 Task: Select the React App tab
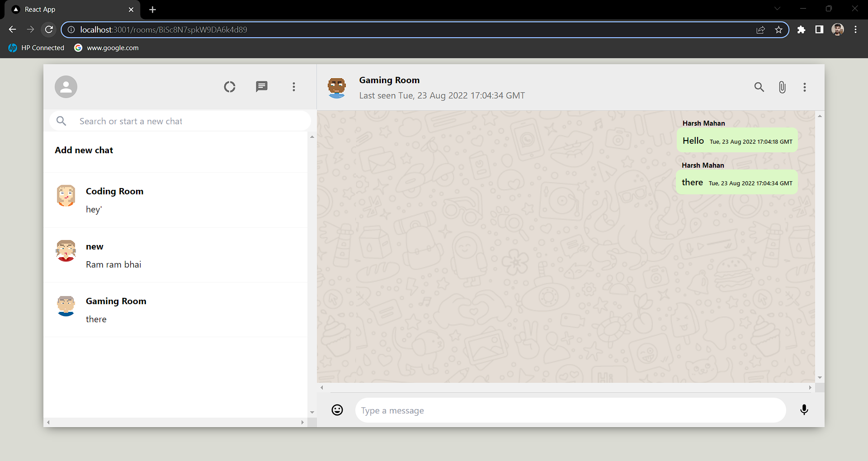click(x=72, y=9)
